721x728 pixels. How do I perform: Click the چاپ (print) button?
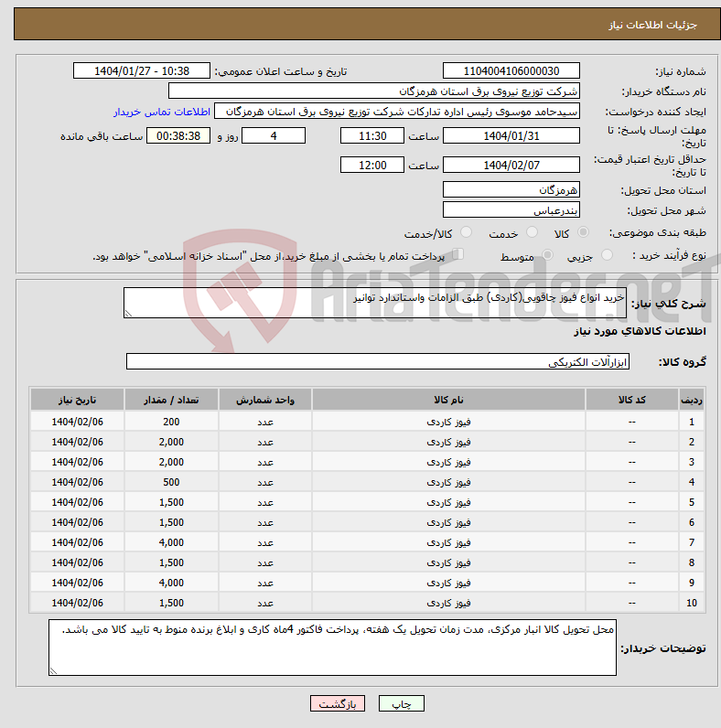click(x=402, y=704)
